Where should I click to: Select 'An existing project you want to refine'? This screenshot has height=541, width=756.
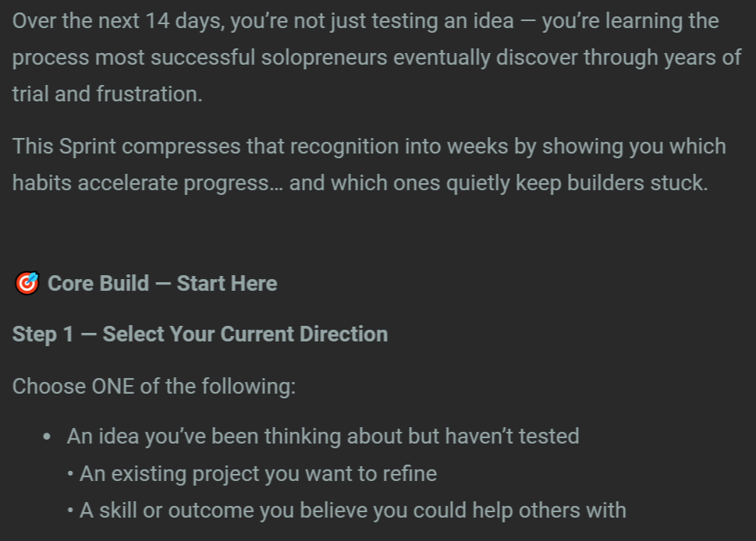[258, 473]
